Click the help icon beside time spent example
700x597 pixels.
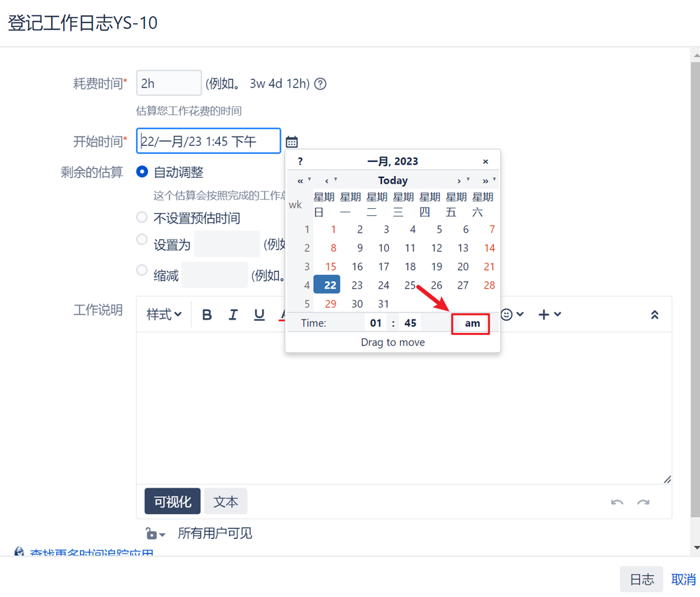320,84
